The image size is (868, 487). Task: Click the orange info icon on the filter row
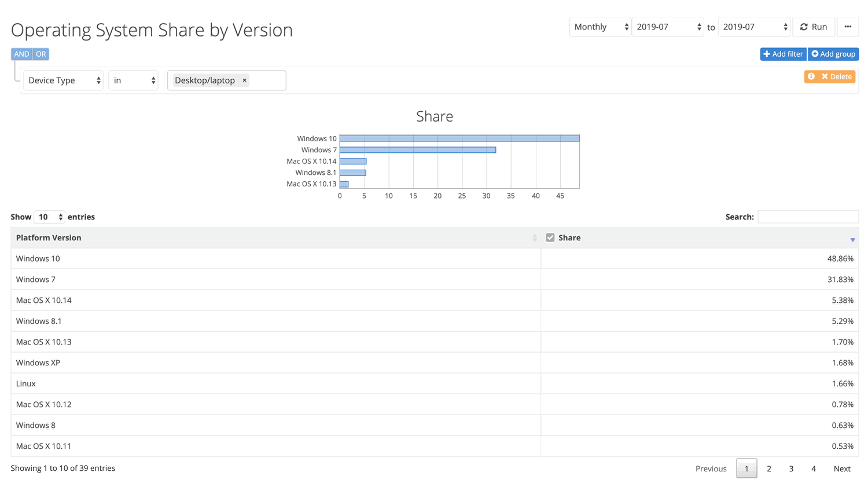(x=811, y=76)
